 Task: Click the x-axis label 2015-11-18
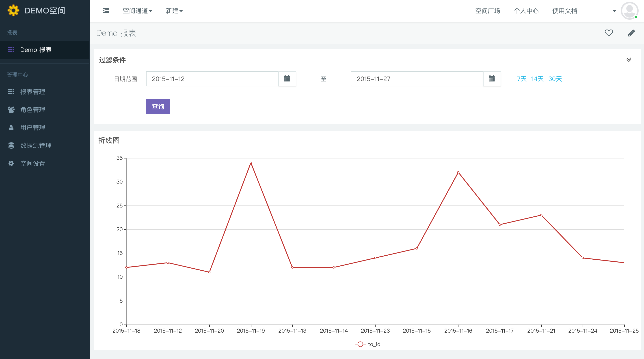pos(126,331)
